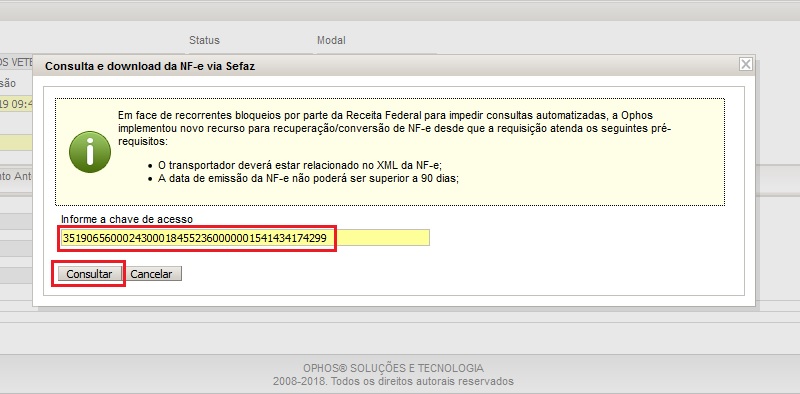800x394 pixels.
Task: Click the Modal column header
Action: pyautogui.click(x=331, y=40)
